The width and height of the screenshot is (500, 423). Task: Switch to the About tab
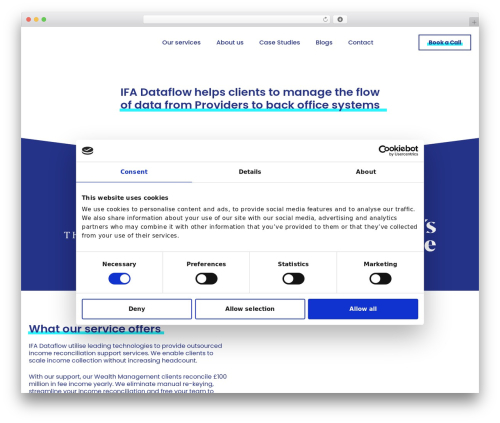coord(366,172)
